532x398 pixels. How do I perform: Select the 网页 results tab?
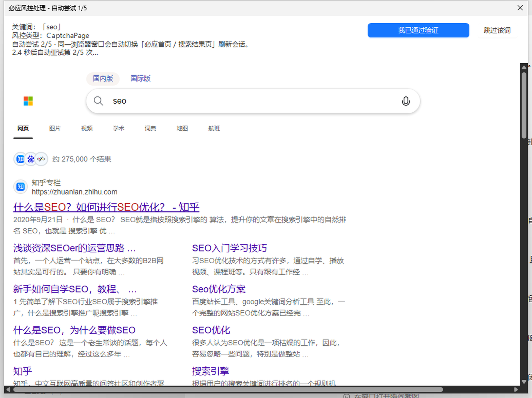[x=23, y=128]
